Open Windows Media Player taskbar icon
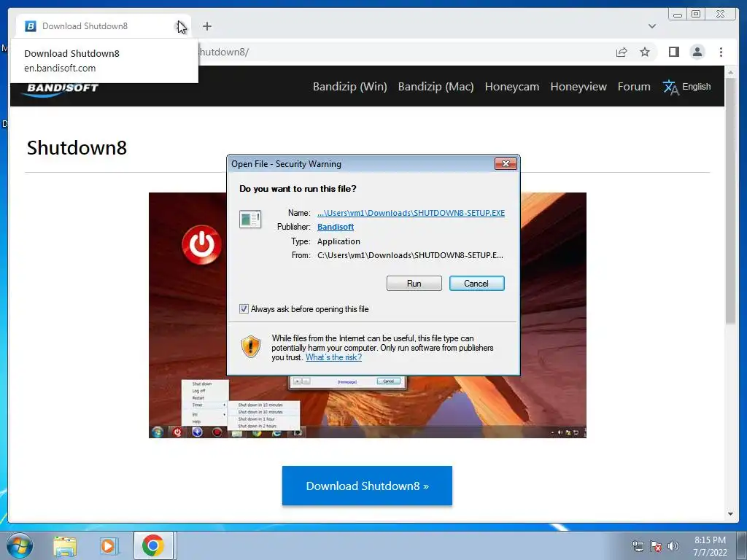 pos(109,545)
